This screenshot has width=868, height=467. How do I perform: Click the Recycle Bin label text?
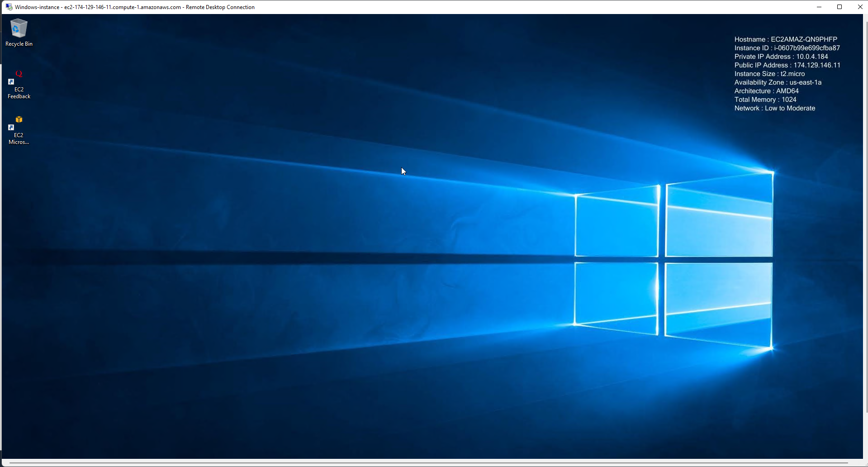pyautogui.click(x=19, y=43)
